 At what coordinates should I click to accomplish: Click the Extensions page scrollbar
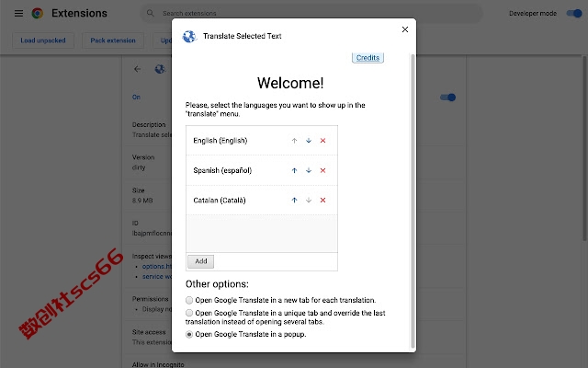(x=584, y=148)
